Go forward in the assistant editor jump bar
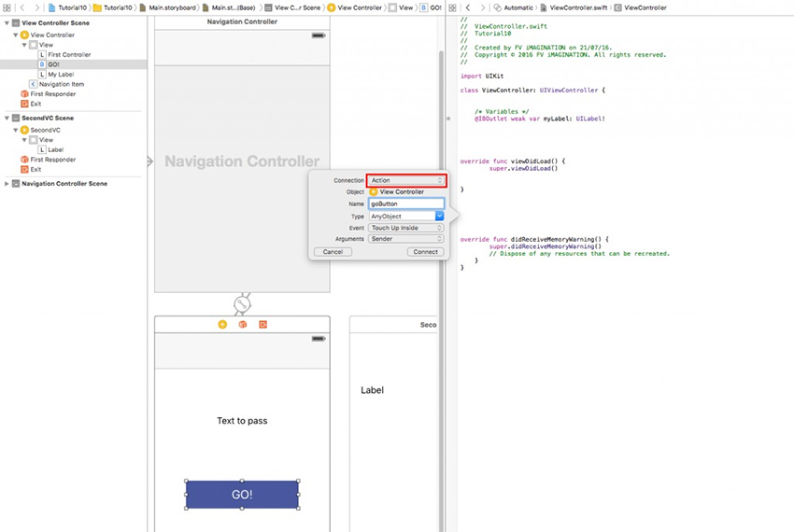Viewport: 794px width, 532px height. [483, 7]
